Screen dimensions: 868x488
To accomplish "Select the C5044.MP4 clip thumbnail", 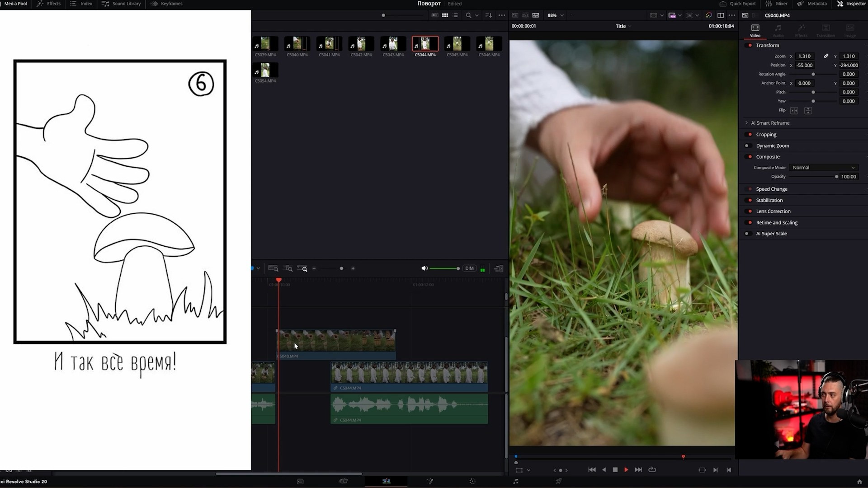I will [425, 44].
